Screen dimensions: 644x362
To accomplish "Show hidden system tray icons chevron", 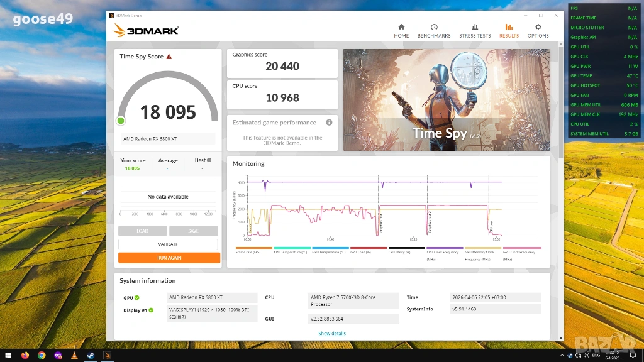I will (x=562, y=355).
